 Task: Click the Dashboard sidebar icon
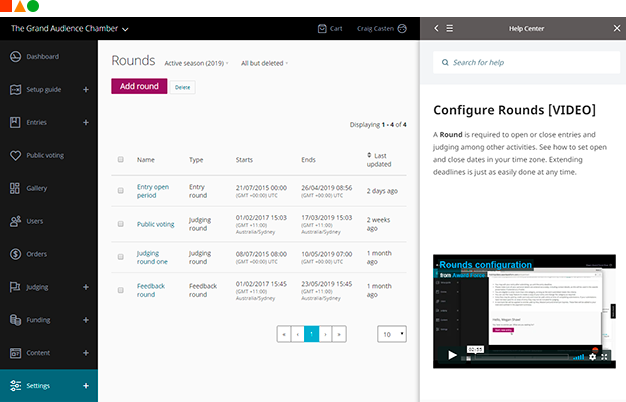(x=15, y=57)
